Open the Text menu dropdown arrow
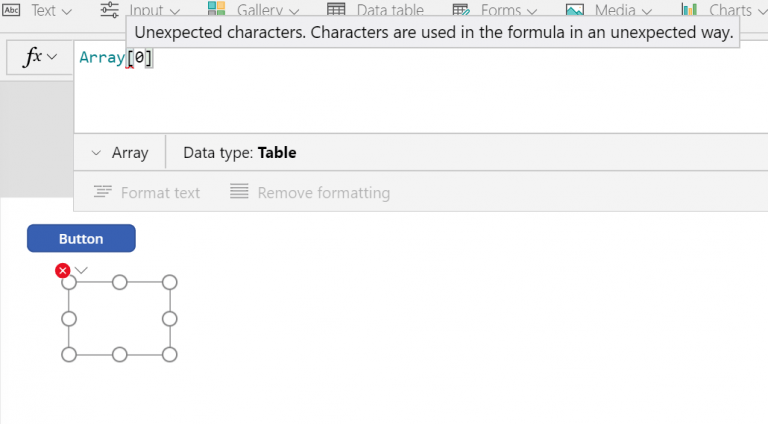Image resolution: width=768 pixels, height=424 pixels. pyautogui.click(x=67, y=11)
